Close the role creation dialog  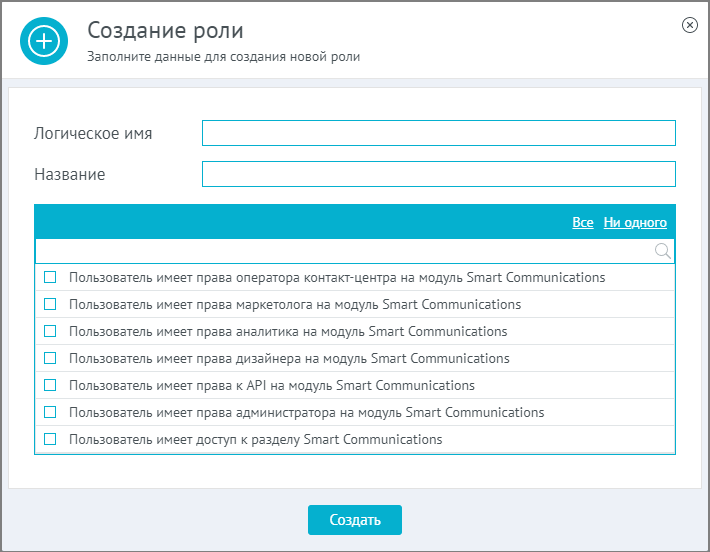click(689, 25)
